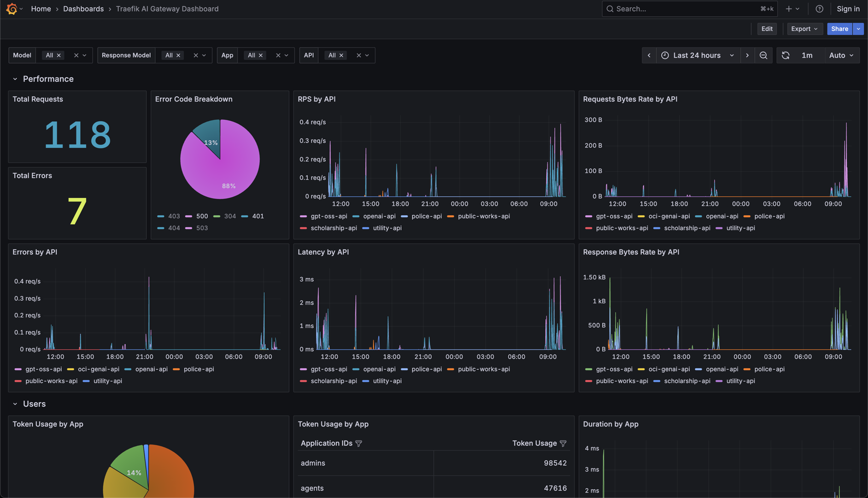Image resolution: width=868 pixels, height=498 pixels.
Task: Click the clock icon in time picker
Action: (665, 55)
